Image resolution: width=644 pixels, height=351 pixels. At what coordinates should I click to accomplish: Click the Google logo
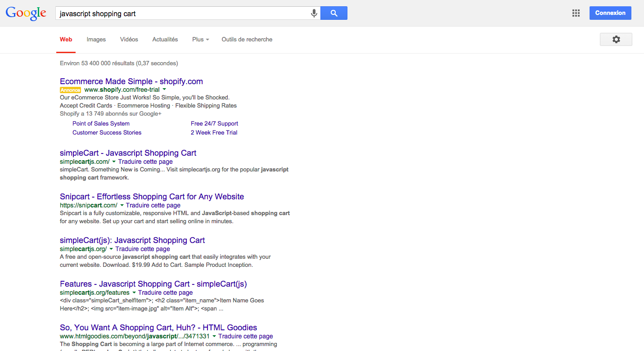[x=26, y=13]
